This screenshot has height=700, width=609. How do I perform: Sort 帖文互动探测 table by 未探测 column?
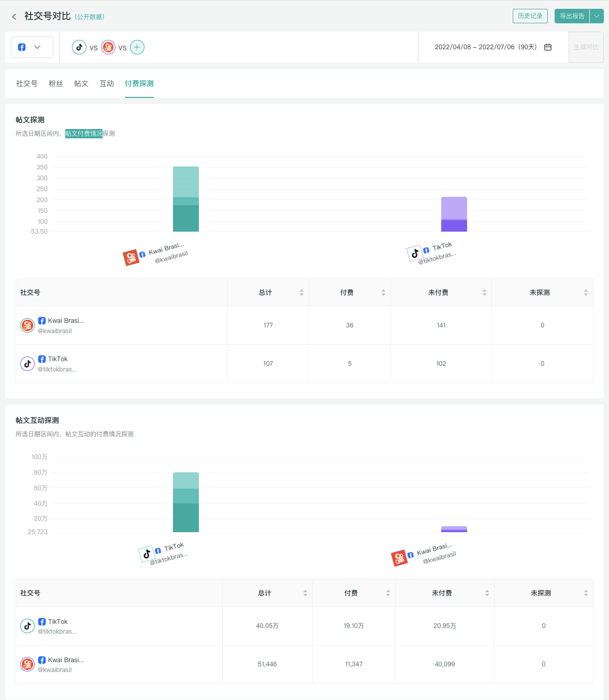[x=586, y=593]
